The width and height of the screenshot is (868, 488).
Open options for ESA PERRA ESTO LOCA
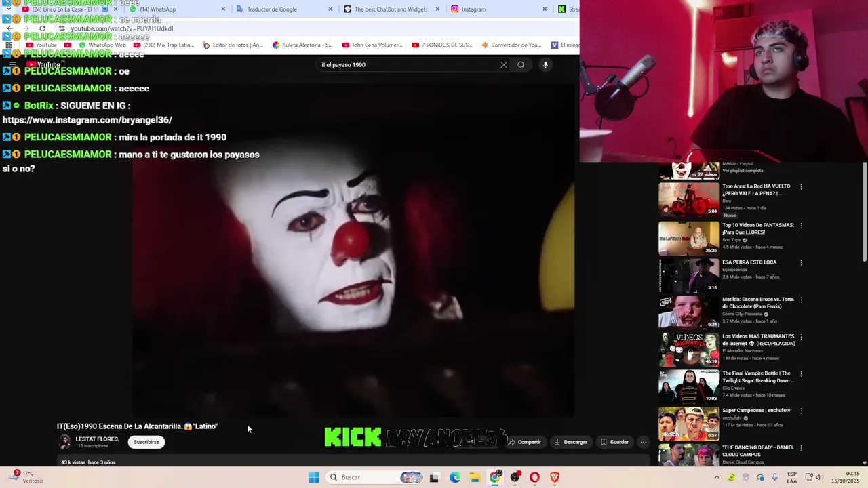click(801, 263)
